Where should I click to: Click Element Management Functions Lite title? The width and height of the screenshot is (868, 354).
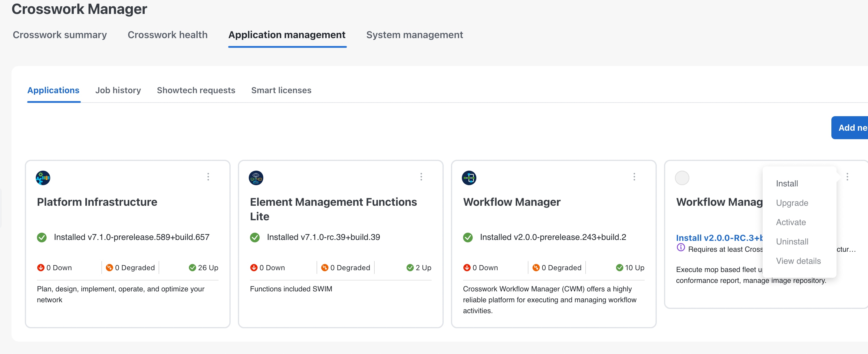(333, 209)
